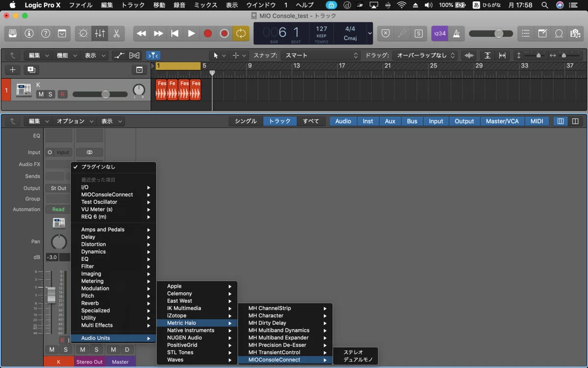Expand MH ChannelStrip submenu
Image resolution: width=588 pixels, height=368 pixels.
[285, 308]
